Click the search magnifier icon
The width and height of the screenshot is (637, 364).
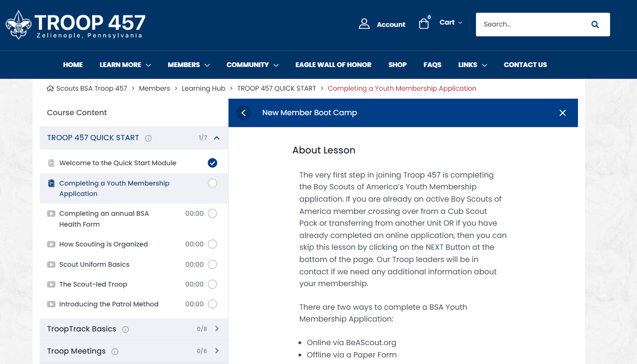tap(595, 25)
